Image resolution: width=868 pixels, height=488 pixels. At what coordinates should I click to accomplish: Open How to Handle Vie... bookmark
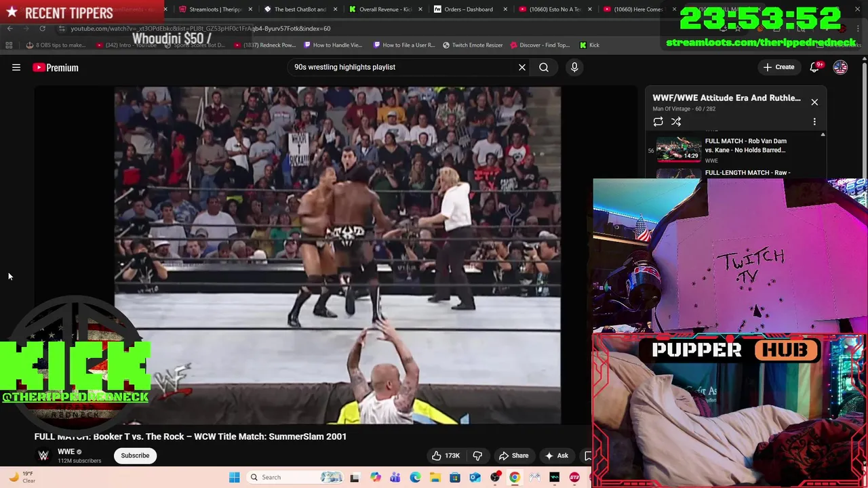pos(333,45)
